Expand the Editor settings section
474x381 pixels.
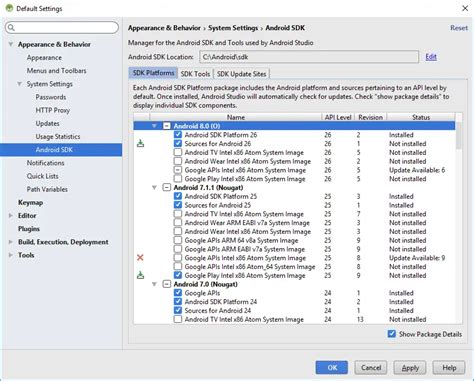pos(11,216)
